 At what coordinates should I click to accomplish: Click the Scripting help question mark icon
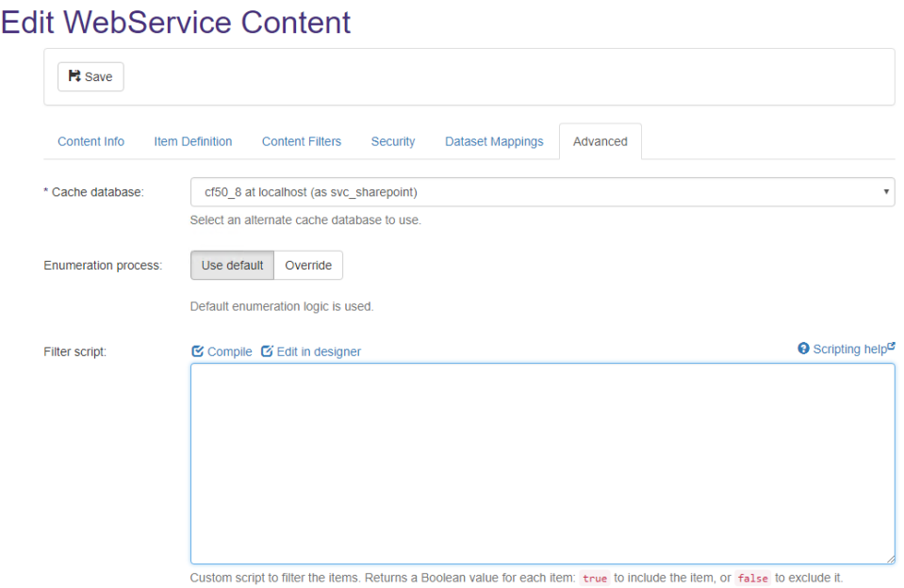(803, 349)
